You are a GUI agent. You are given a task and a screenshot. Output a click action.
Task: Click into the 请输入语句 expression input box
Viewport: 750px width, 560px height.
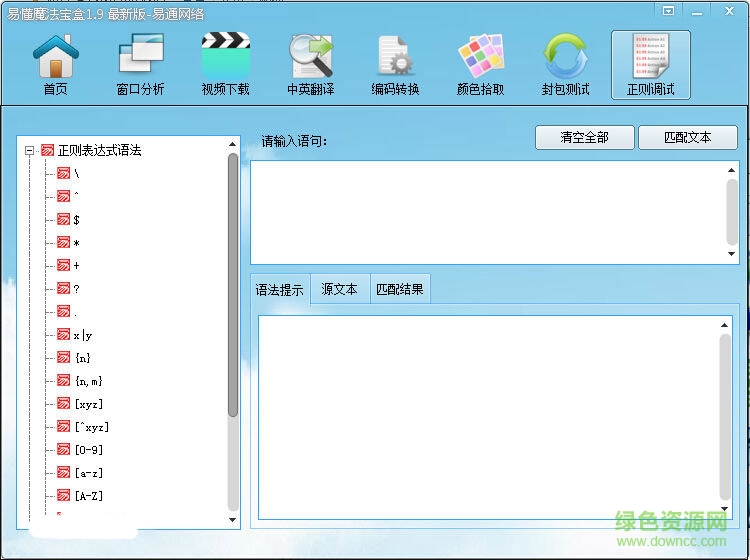(488, 212)
